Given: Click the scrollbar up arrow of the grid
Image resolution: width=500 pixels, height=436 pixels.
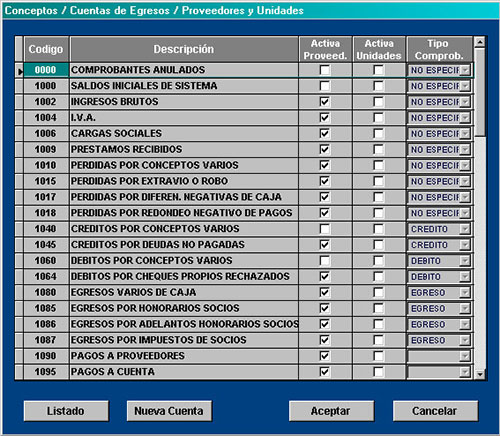Looking at the screenshot, I should pos(480,42).
